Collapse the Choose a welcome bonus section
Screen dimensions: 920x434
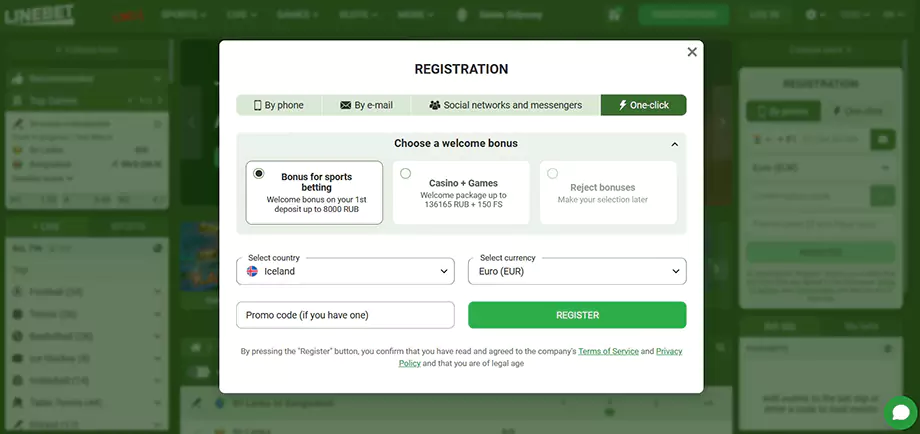[x=675, y=144]
